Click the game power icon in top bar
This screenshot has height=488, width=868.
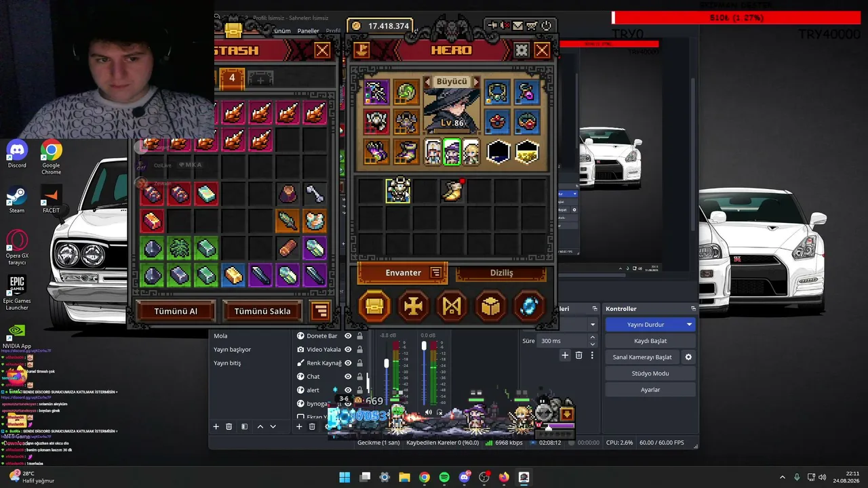click(546, 26)
